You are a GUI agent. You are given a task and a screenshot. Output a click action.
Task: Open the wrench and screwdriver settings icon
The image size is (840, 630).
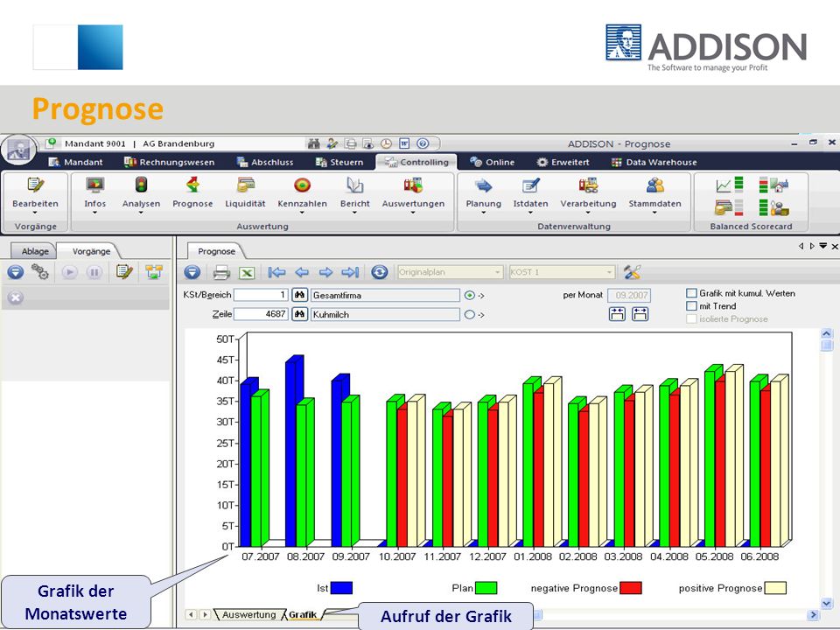tap(632, 272)
